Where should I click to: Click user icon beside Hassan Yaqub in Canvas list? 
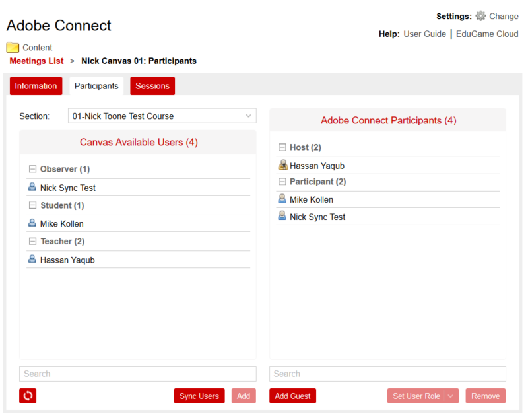pos(32,259)
